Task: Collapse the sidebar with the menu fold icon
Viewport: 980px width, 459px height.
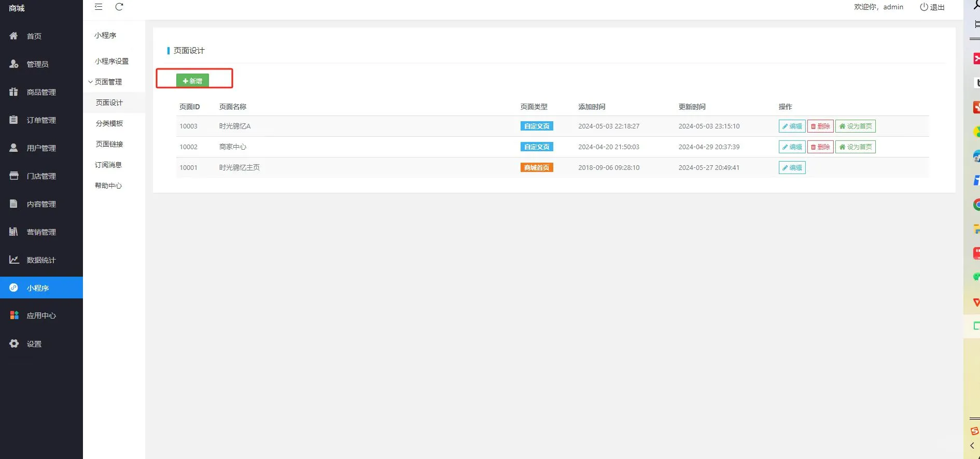Action: pos(99,7)
